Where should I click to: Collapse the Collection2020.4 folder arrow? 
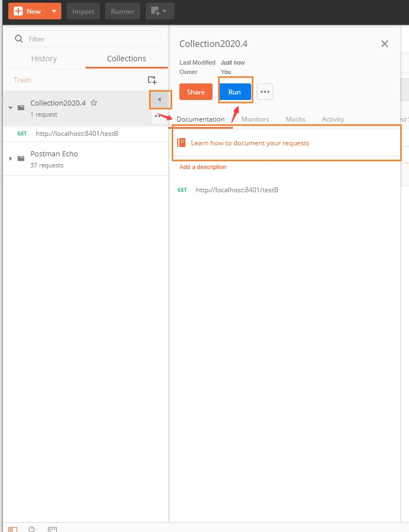(10, 108)
